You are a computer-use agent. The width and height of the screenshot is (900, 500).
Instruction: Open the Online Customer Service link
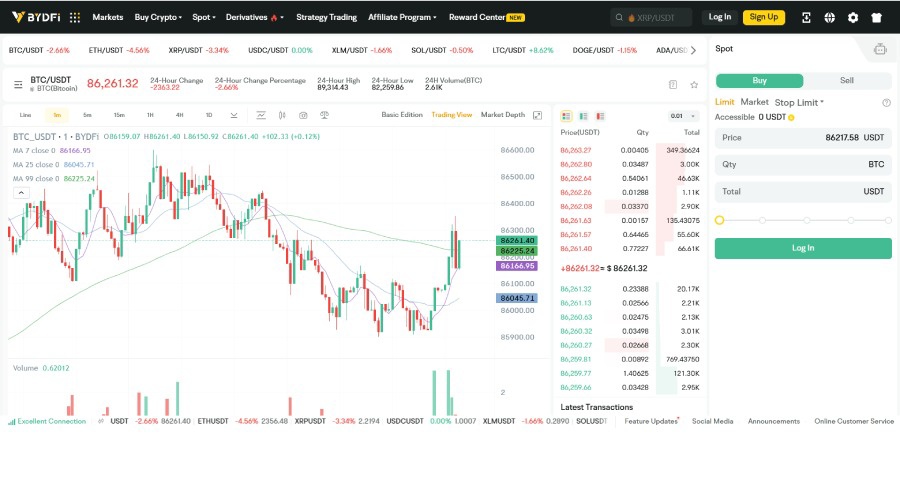pos(854,421)
